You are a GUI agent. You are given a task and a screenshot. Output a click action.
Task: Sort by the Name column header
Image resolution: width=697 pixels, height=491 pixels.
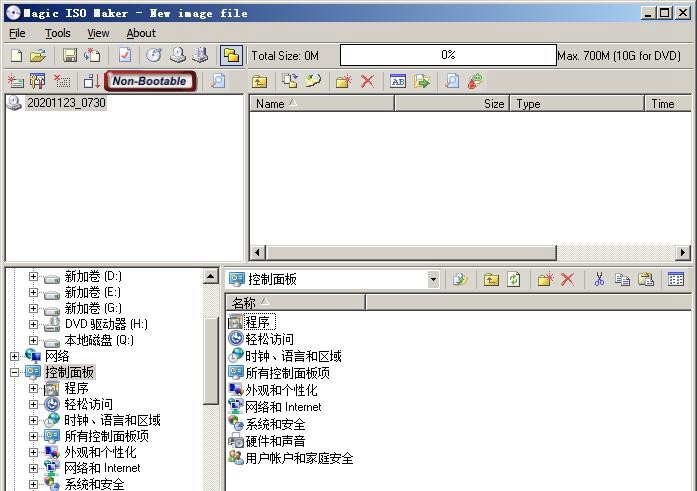[x=322, y=104]
